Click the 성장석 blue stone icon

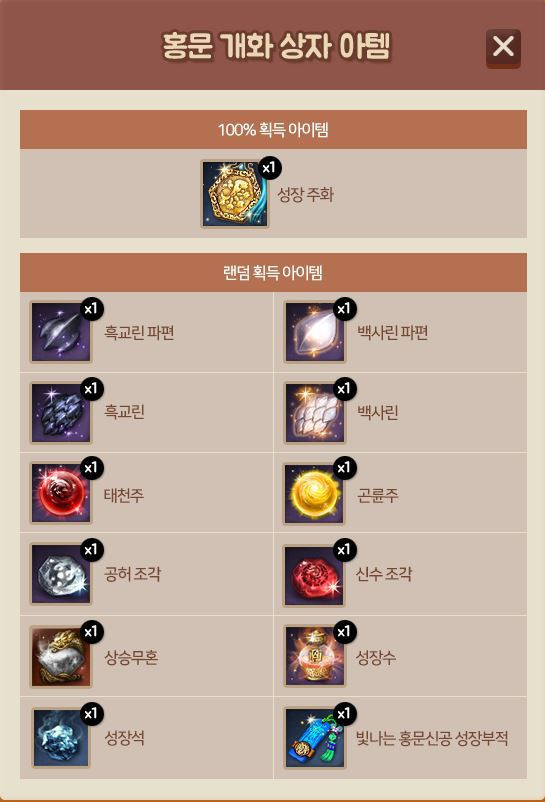pos(61,738)
